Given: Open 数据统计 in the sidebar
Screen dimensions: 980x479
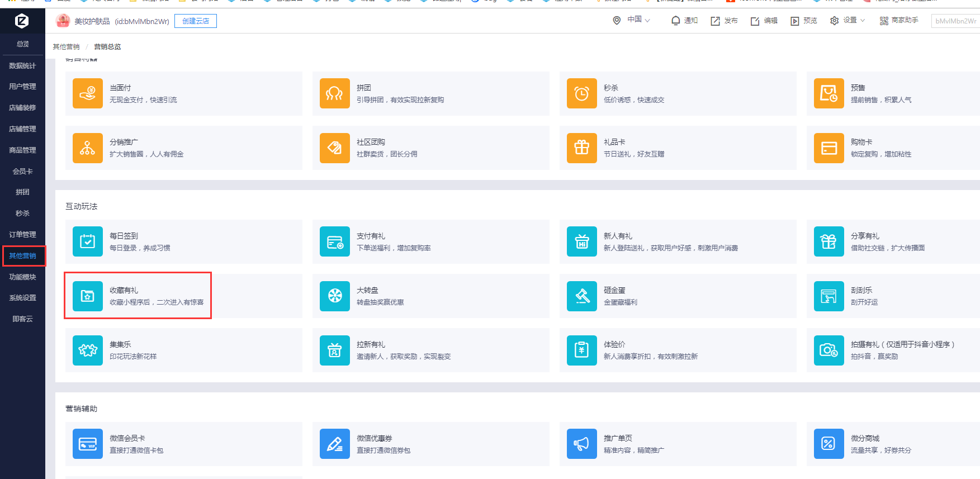Looking at the screenshot, I should point(22,66).
